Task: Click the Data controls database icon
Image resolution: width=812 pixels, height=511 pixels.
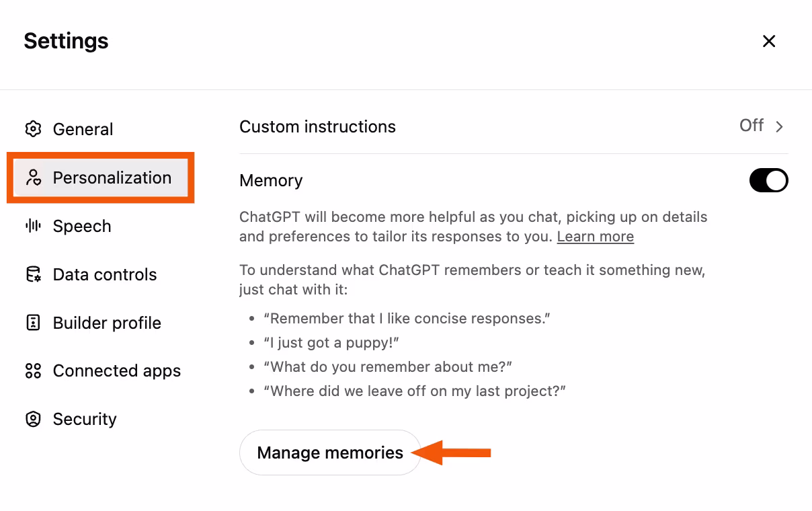Action: (x=33, y=274)
